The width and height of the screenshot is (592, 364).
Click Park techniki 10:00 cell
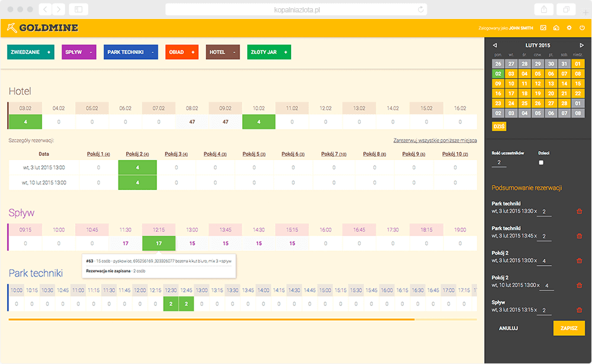tap(16, 304)
